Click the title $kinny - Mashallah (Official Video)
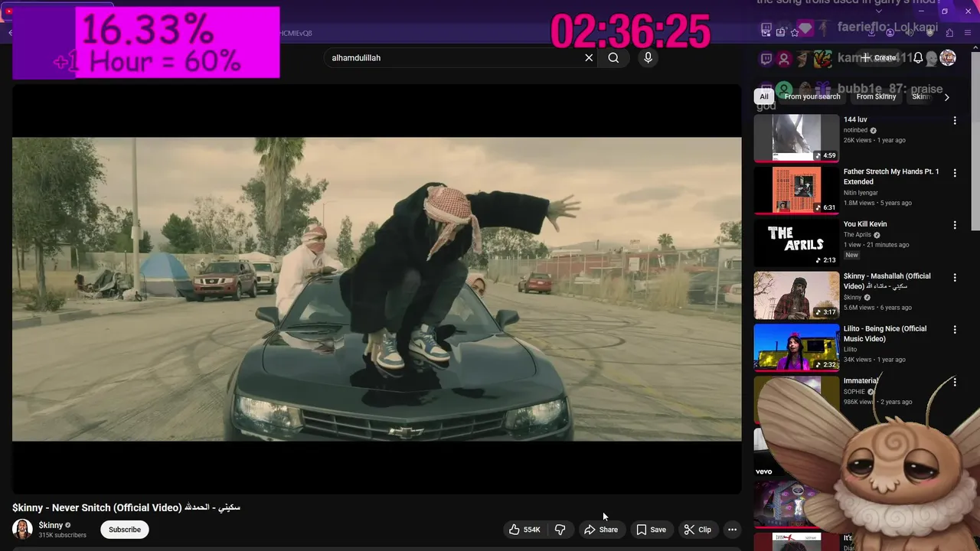The width and height of the screenshot is (980, 551). [x=887, y=281]
